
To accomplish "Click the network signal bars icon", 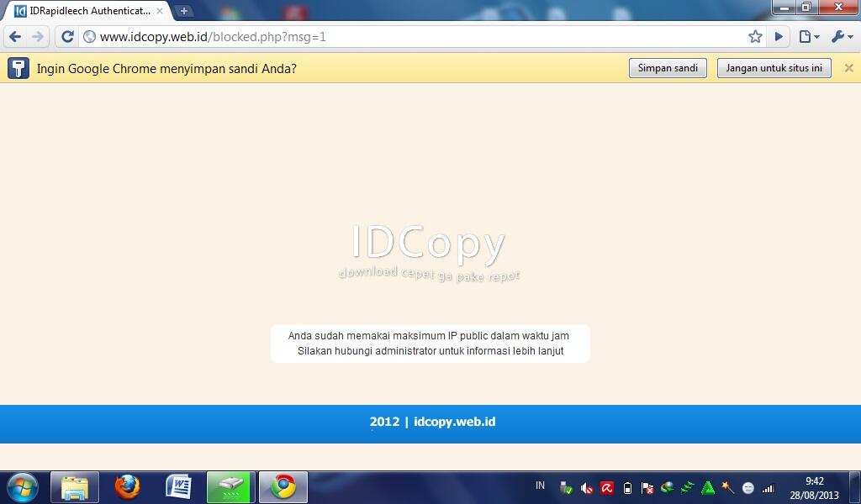I will [769, 488].
